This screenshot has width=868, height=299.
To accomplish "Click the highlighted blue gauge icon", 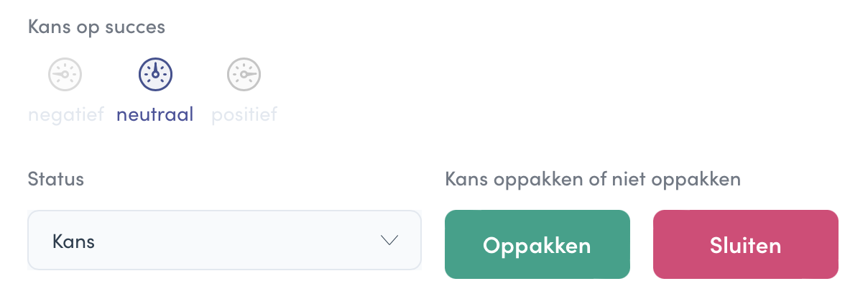I will pos(155,73).
